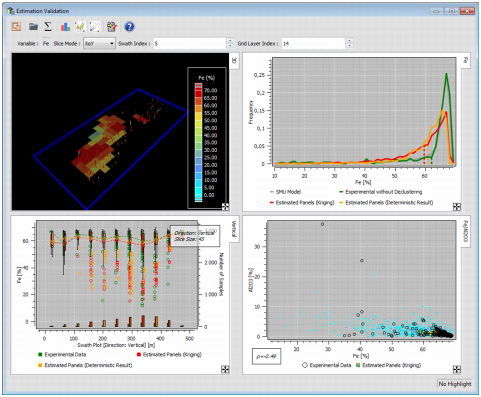Click the 'Frequency' axis title on histogram
This screenshot has width=481, height=397.
[x=251, y=112]
